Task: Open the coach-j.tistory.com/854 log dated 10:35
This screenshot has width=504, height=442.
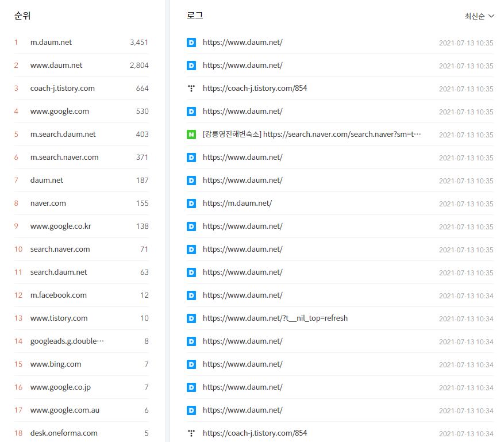Action: tap(255, 89)
